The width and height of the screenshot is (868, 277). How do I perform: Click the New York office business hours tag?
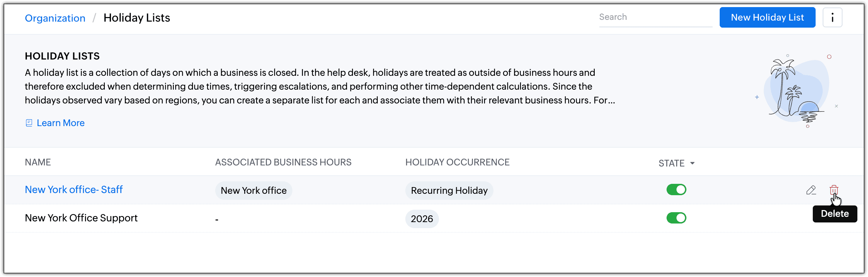coord(253,191)
